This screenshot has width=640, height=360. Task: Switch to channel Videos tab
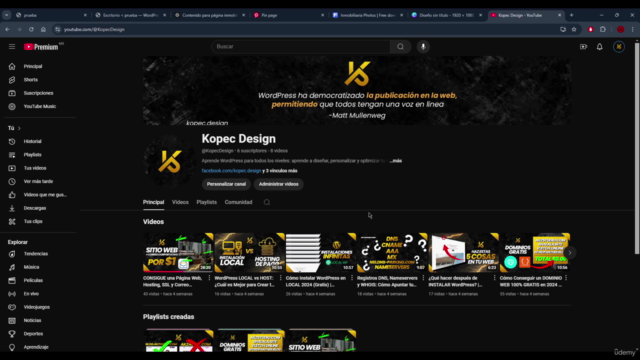[180, 202]
